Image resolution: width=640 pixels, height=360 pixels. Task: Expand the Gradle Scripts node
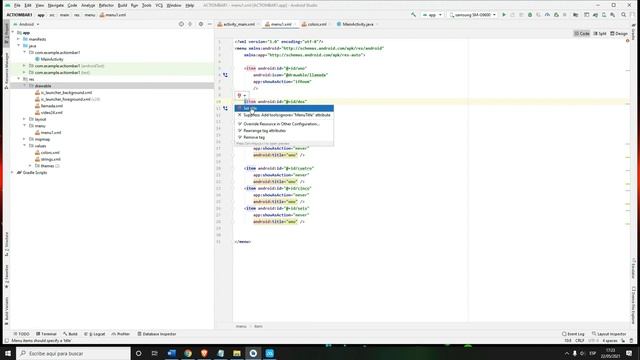point(12,173)
